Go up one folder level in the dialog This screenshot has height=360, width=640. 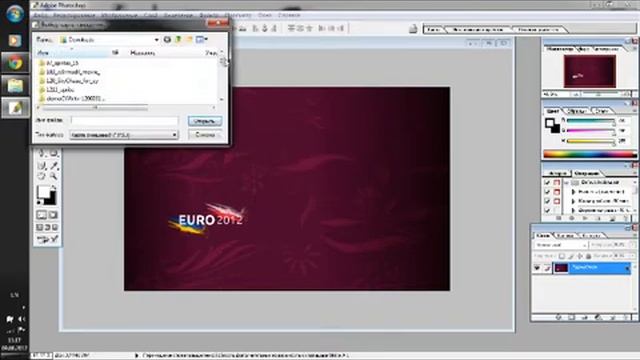click(x=178, y=40)
